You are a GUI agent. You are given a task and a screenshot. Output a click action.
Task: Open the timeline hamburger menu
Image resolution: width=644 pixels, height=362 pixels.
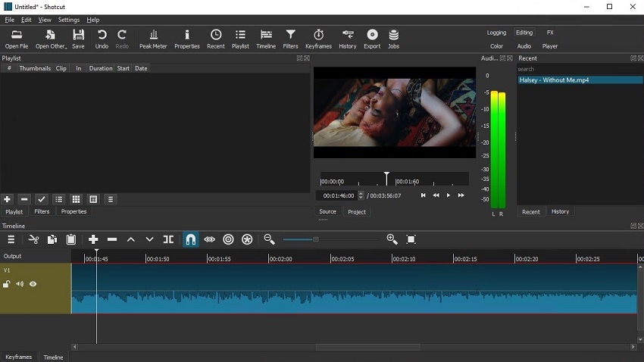pyautogui.click(x=11, y=239)
